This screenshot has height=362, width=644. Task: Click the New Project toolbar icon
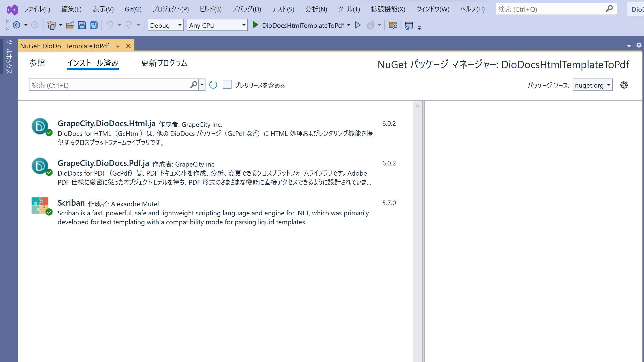click(x=51, y=25)
